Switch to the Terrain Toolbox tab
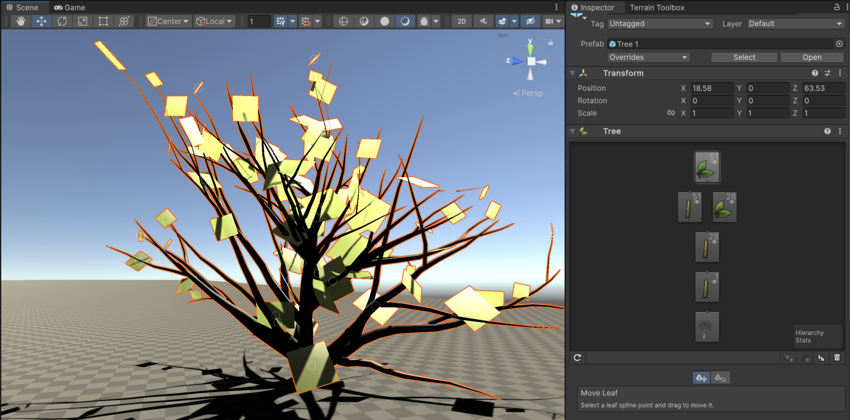The height and width of the screenshot is (420, 850). (x=656, y=7)
